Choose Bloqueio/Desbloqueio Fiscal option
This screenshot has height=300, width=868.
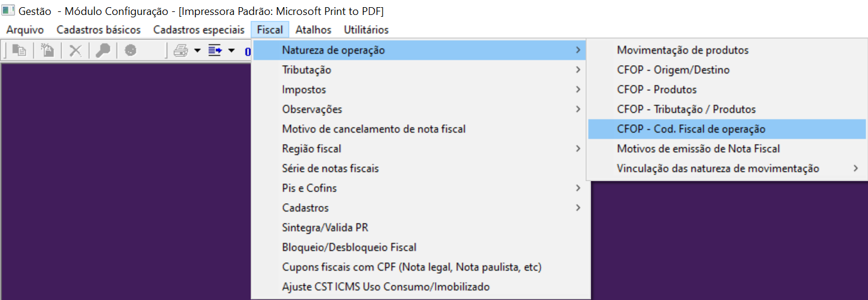pos(349,247)
